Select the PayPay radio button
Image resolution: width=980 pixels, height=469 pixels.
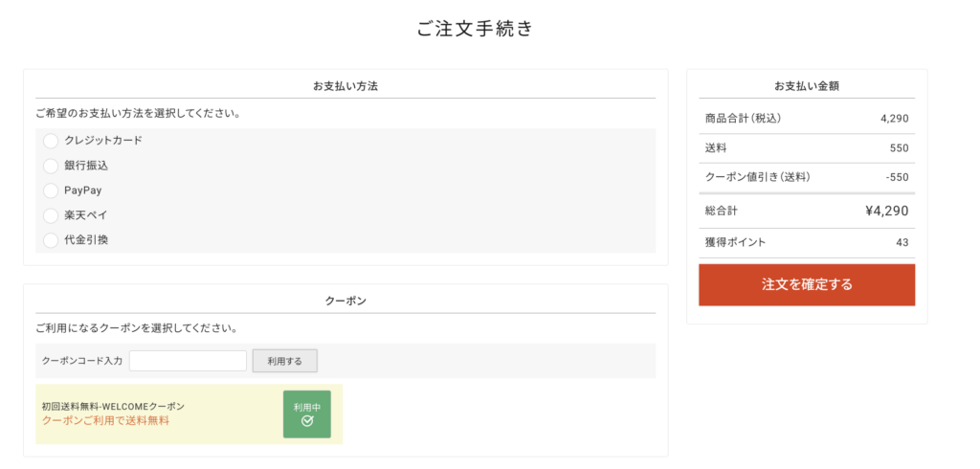pos(52,190)
